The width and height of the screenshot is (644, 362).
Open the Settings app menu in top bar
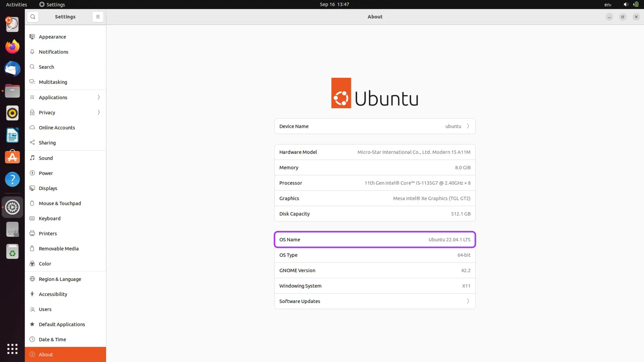[52, 4]
